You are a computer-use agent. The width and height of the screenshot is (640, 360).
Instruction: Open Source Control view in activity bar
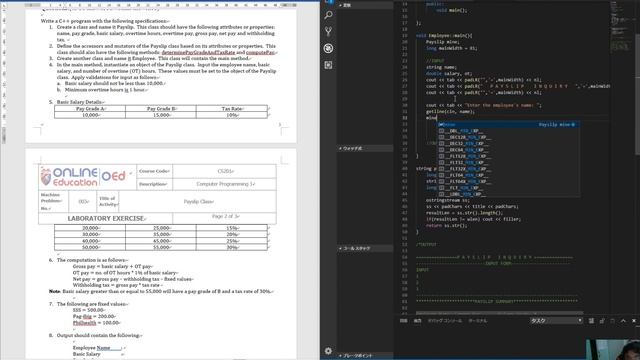[x=328, y=31]
